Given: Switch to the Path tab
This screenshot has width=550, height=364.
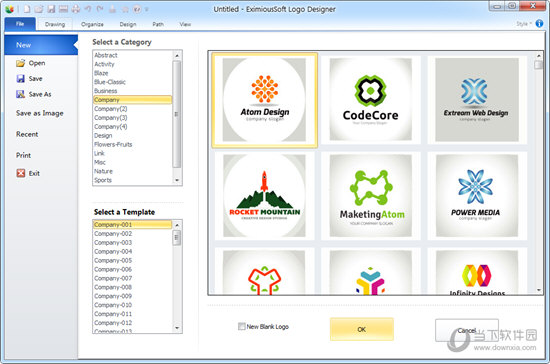Looking at the screenshot, I should tap(158, 24).
